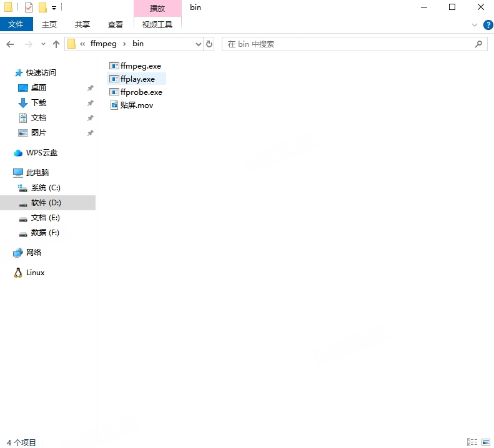Switch to the 共享 ribbon tab
494x448 pixels.
(x=82, y=24)
